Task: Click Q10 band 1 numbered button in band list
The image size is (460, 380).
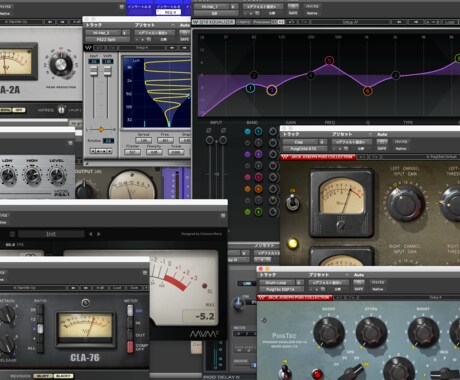Action: [x=259, y=132]
